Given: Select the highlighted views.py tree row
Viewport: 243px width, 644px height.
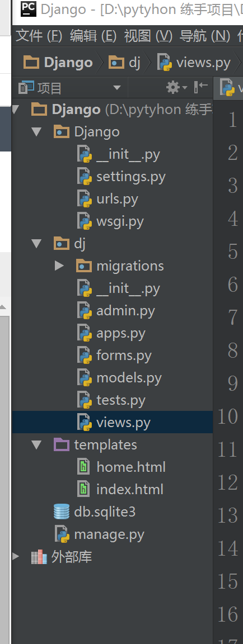Looking at the screenshot, I should [113, 422].
